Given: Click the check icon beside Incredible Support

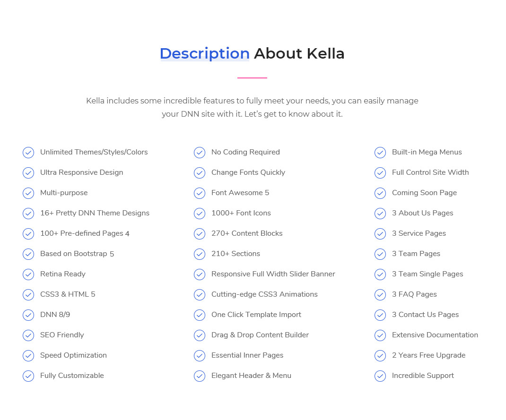Looking at the screenshot, I should click(x=380, y=376).
